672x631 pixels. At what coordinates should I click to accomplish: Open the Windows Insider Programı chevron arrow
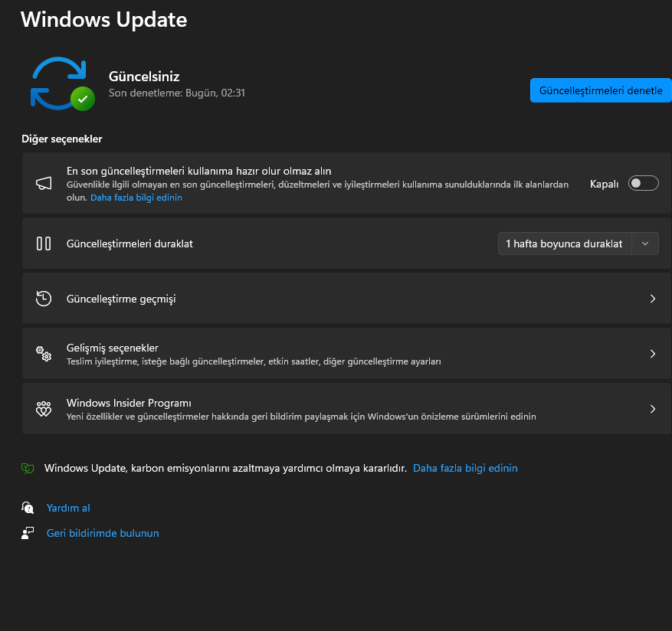[x=652, y=409]
